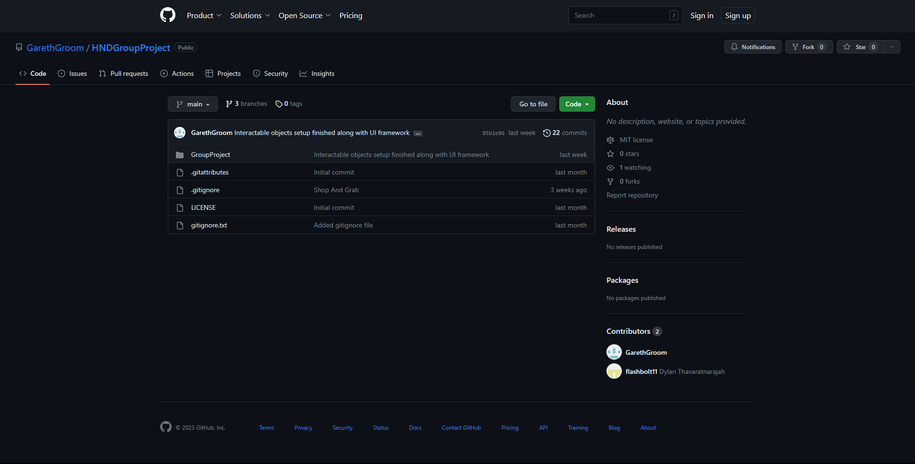Open the Pull requests tab
Viewport: 915px width, 464px height.
click(123, 74)
